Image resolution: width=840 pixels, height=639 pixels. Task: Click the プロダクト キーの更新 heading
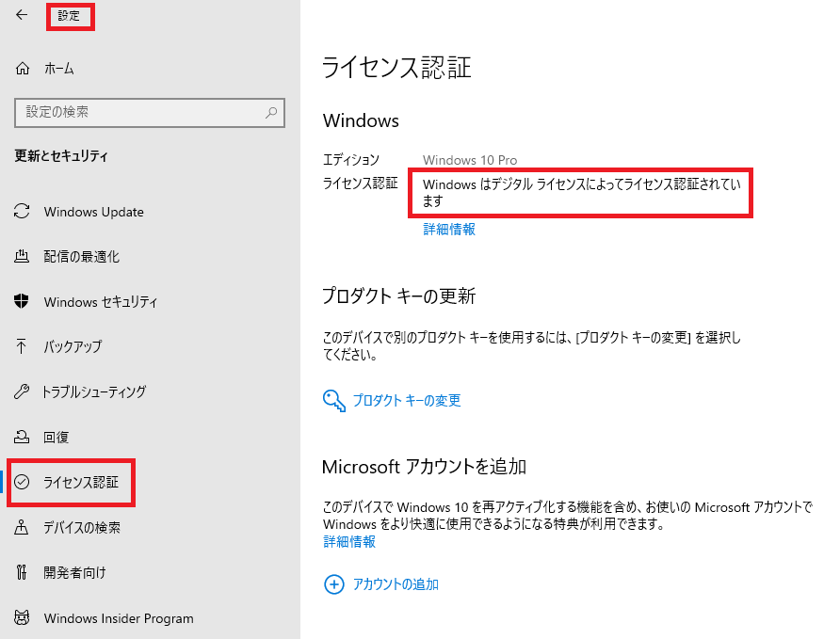(x=399, y=296)
